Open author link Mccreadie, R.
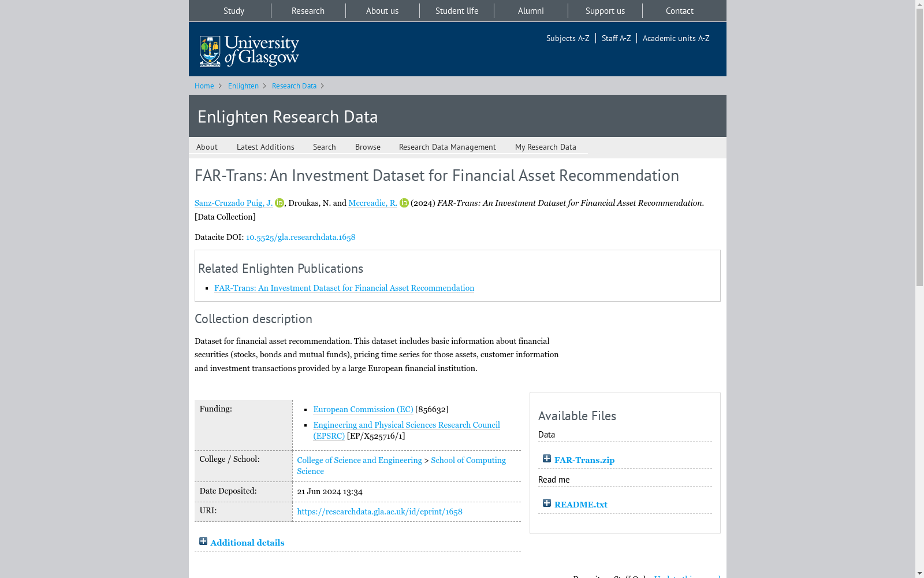The height and width of the screenshot is (578, 924). pyautogui.click(x=372, y=203)
